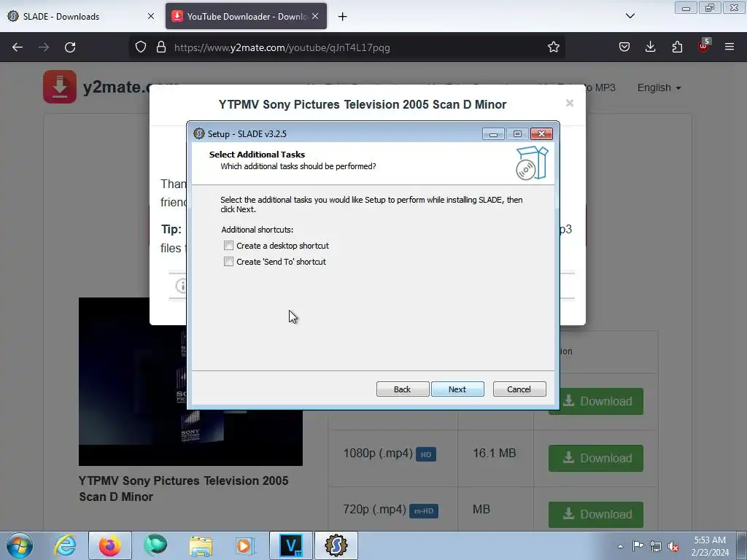Click the 1080p (.mp4) format text
The width and height of the screenshot is (747, 560).
pyautogui.click(x=378, y=453)
